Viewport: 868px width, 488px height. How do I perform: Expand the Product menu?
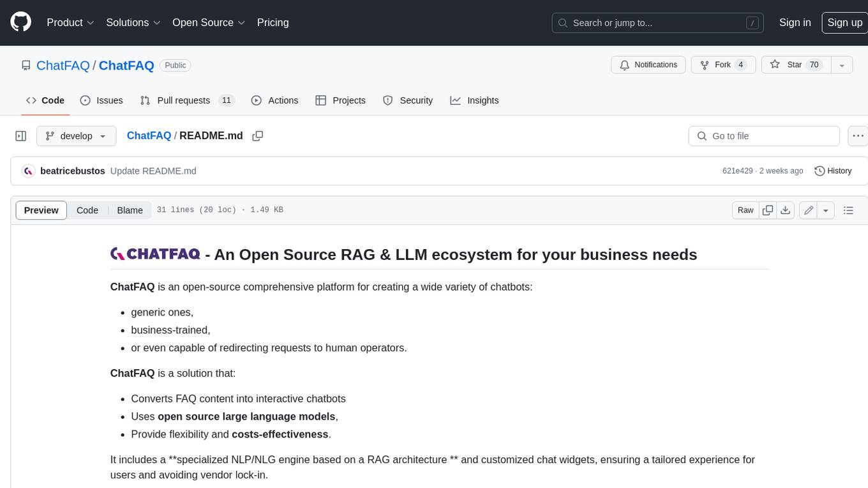pos(70,22)
